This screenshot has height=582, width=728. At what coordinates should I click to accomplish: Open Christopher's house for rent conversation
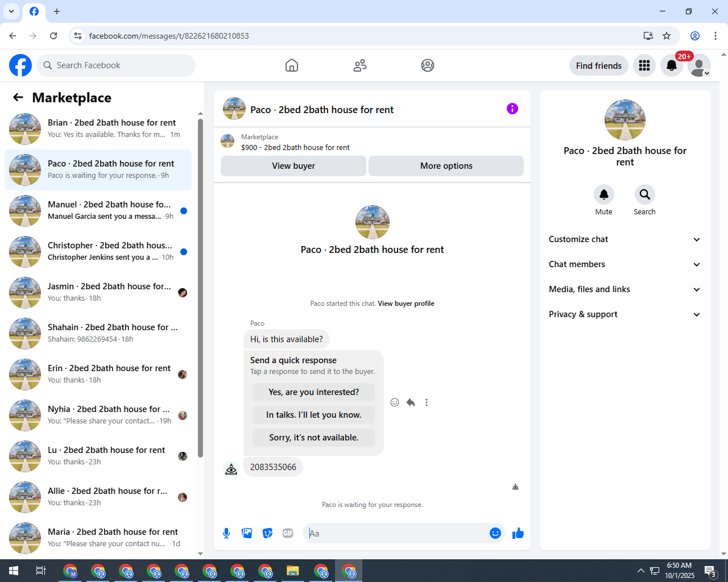pyautogui.click(x=98, y=252)
